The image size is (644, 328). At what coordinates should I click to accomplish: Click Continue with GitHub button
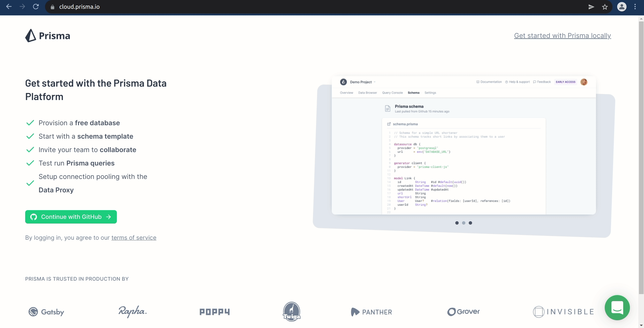[71, 217]
